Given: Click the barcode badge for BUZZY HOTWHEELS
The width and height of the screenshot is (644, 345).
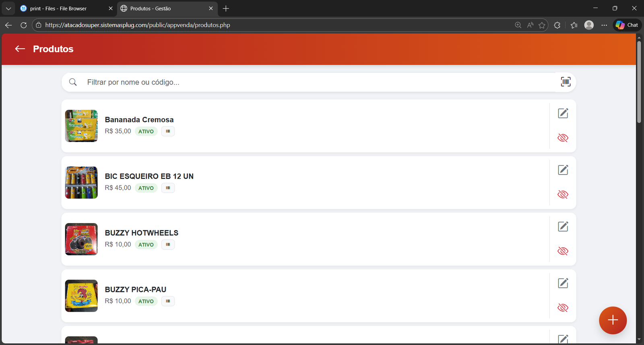Looking at the screenshot, I should (168, 244).
